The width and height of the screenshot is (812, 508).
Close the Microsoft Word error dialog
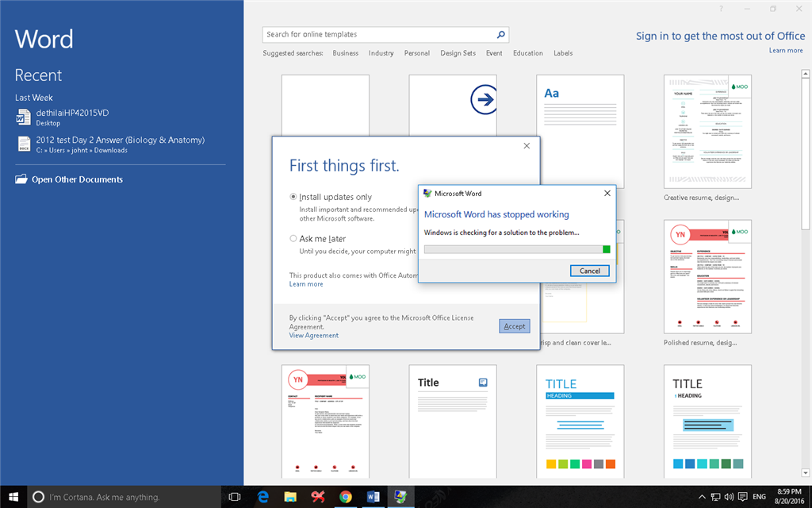point(607,194)
